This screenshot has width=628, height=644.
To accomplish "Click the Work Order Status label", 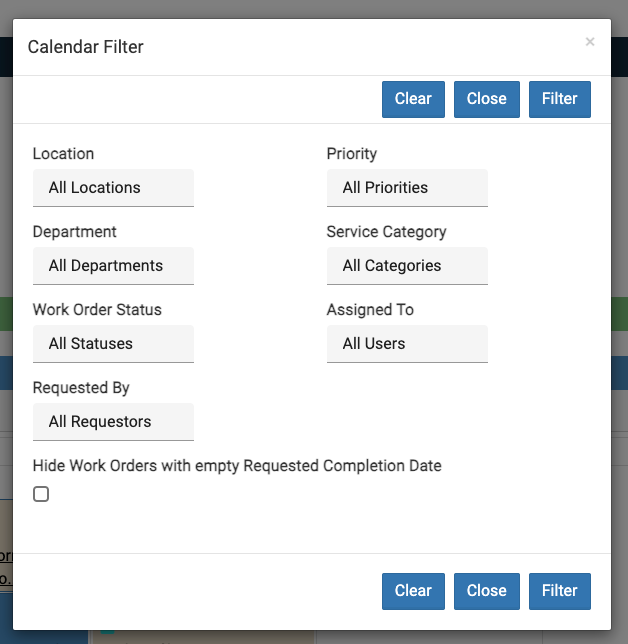I will (97, 310).
